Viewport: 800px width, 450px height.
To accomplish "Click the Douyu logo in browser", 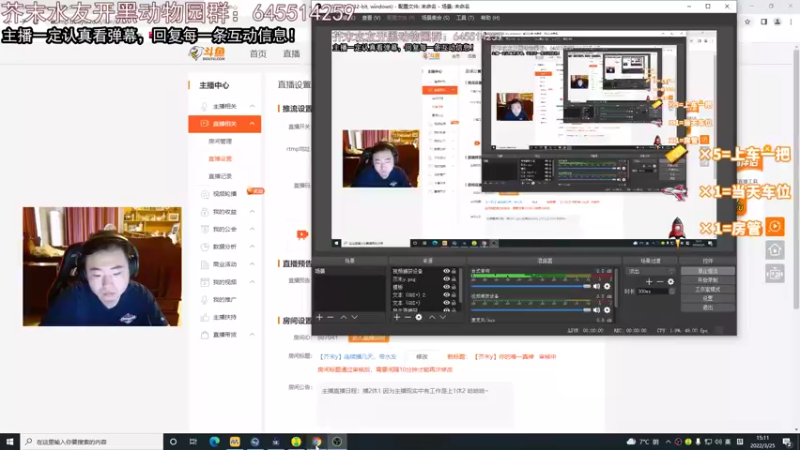I will tap(207, 53).
